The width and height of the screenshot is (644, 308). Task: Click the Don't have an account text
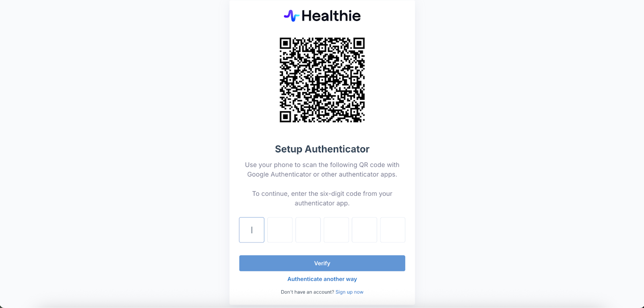coord(308,292)
